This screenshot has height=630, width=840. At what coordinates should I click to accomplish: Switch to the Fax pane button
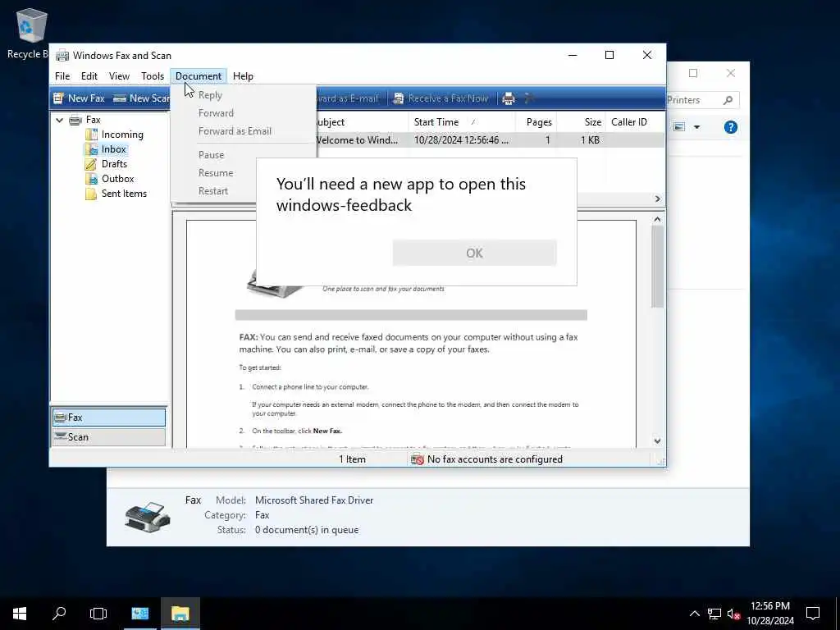point(109,418)
